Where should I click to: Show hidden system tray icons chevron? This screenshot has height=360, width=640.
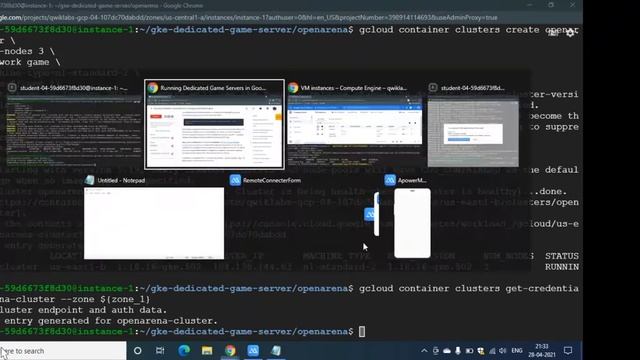coord(424,351)
